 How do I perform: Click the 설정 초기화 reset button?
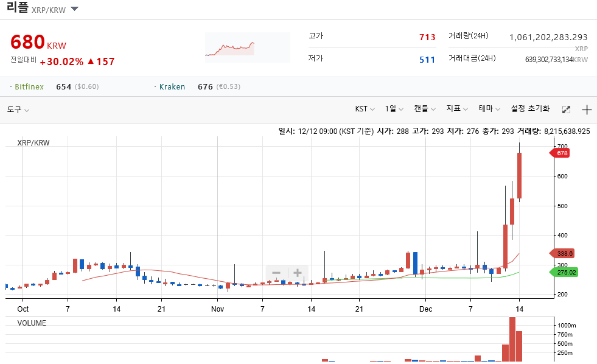pos(530,109)
